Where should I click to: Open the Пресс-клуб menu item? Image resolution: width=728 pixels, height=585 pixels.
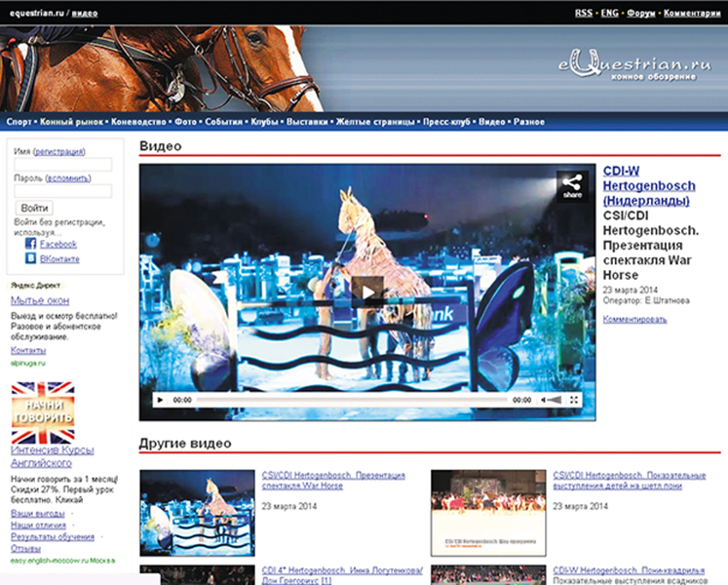[446, 122]
